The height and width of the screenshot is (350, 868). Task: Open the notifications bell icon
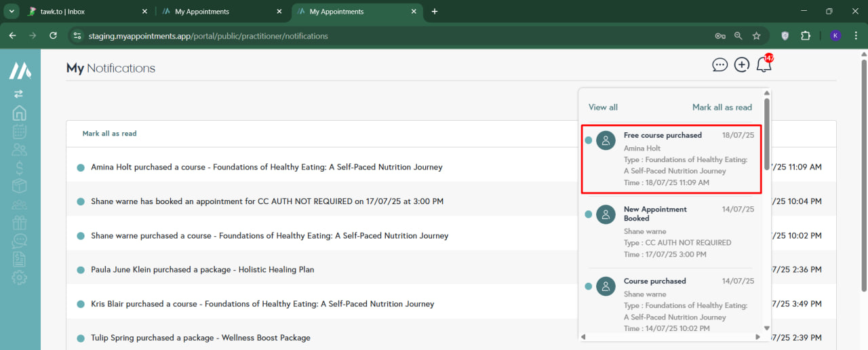[x=764, y=65]
